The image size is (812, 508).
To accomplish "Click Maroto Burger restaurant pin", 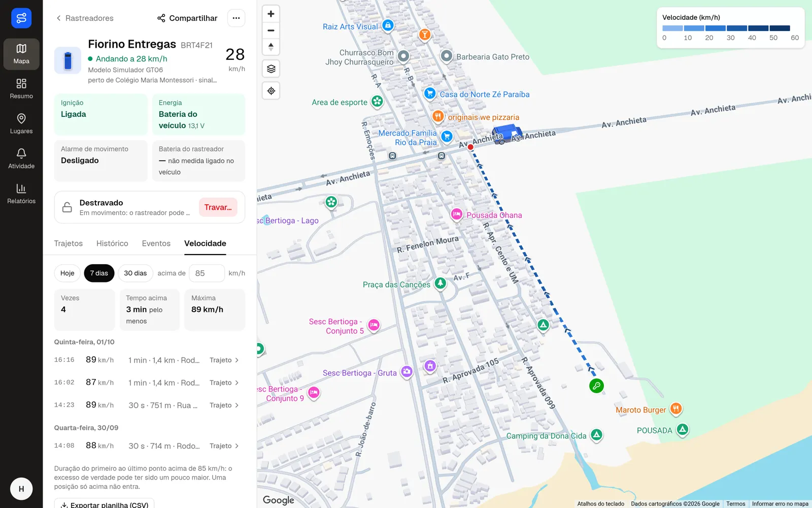I will tap(675, 408).
